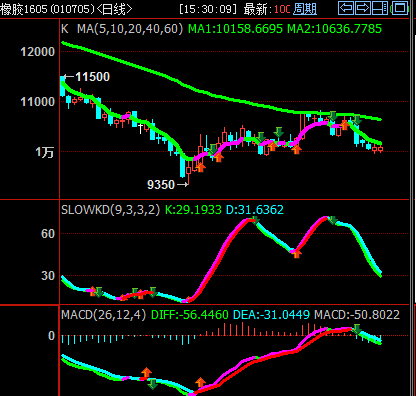The image size is (416, 396).
Task: Open the 周期 period link
Action: [305, 9]
